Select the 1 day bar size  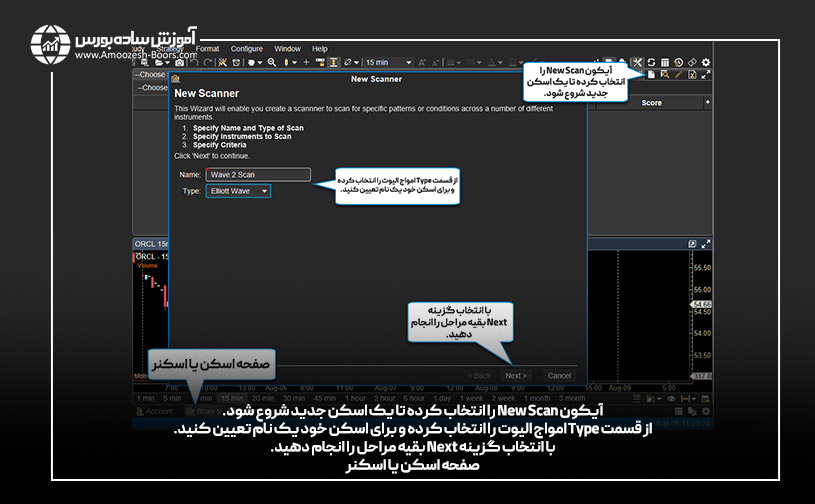442,399
